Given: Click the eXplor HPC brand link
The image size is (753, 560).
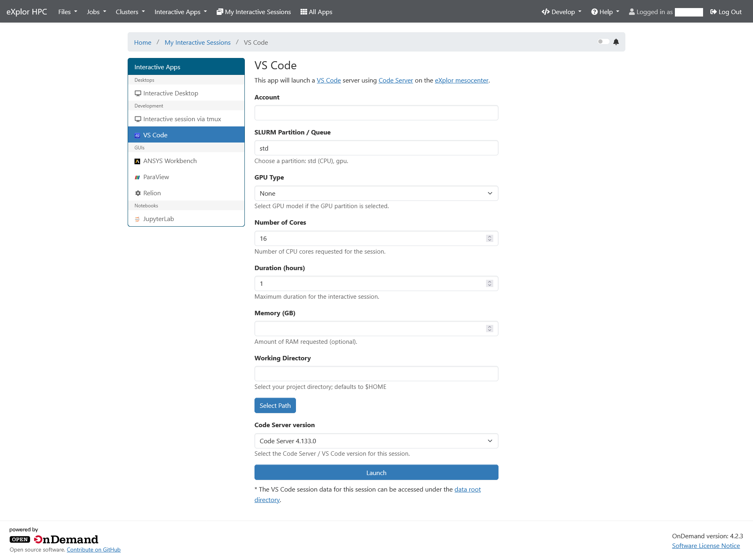Looking at the screenshot, I should (x=27, y=12).
